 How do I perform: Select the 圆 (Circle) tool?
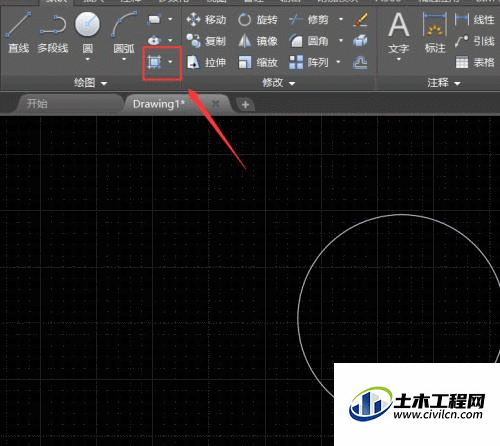[x=87, y=32]
